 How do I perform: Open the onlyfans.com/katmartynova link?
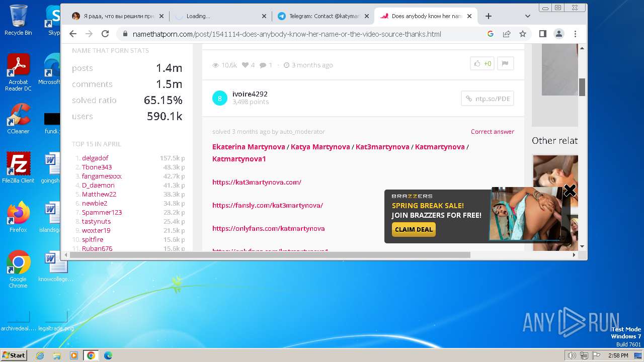point(269,228)
